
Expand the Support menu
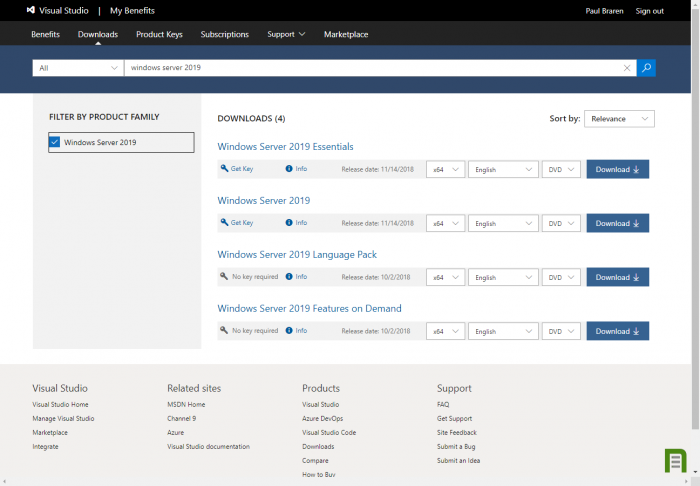pyautogui.click(x=286, y=34)
